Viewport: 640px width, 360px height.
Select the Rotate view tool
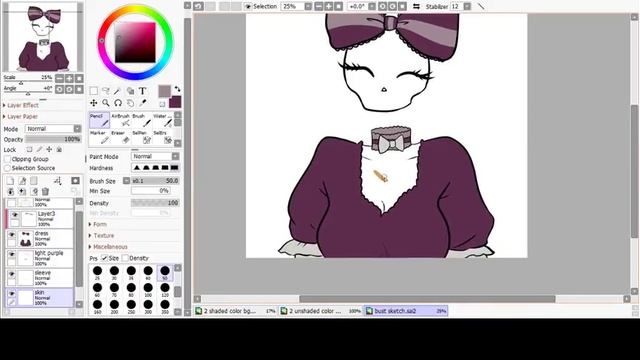tap(118, 103)
